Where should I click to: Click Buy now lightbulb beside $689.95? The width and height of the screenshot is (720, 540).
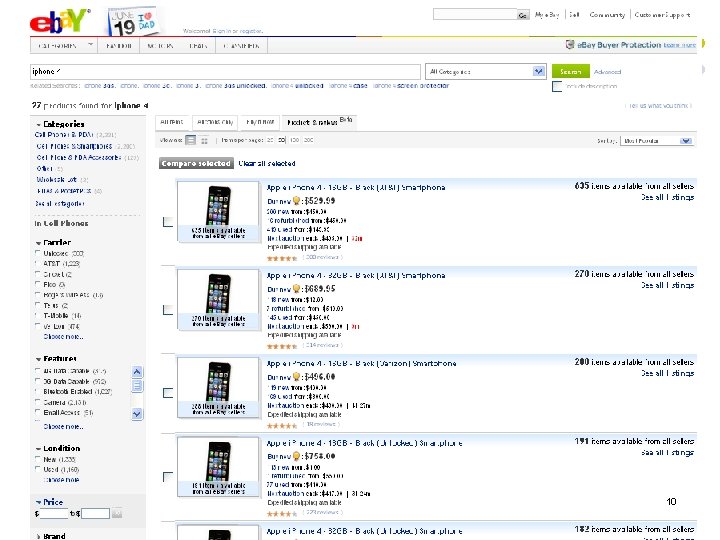[x=297, y=289]
